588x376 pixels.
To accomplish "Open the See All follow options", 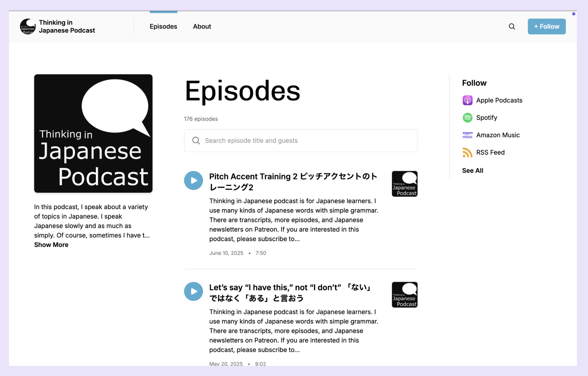I will coord(473,170).
